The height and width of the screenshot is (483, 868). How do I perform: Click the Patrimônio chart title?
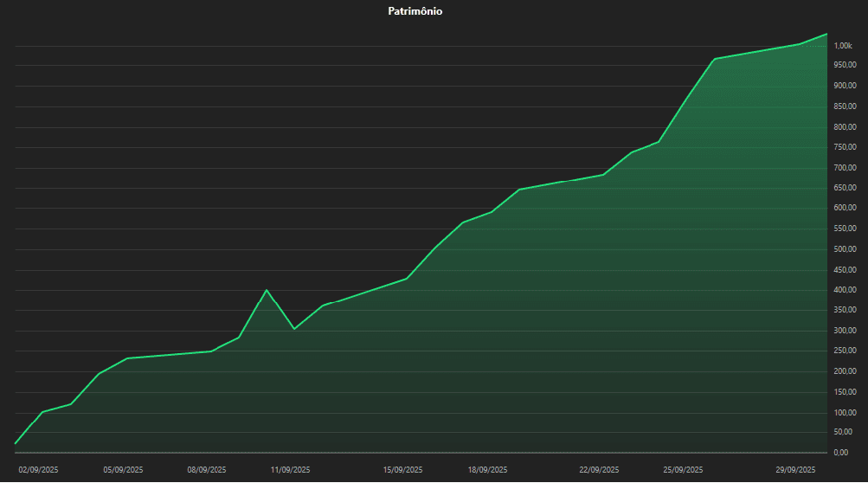pos(415,12)
